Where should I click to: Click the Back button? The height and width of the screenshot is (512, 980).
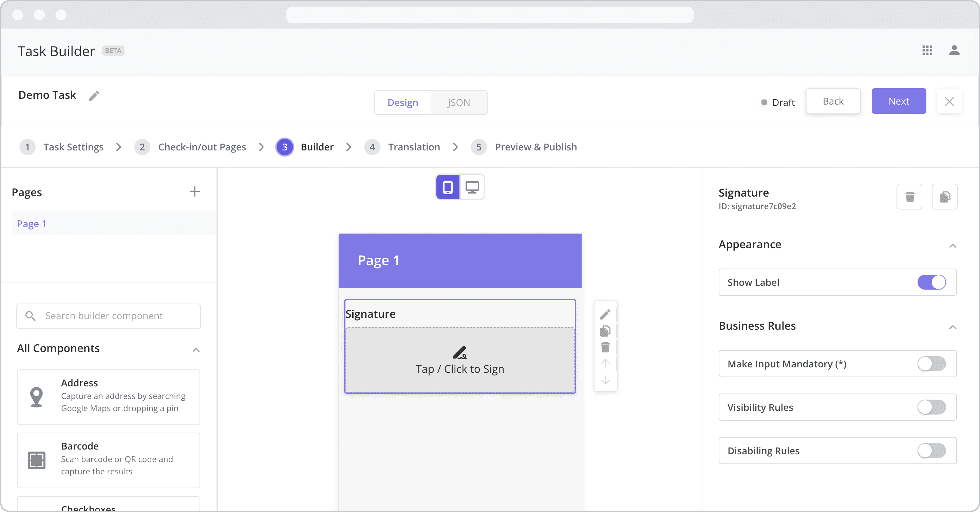point(833,101)
